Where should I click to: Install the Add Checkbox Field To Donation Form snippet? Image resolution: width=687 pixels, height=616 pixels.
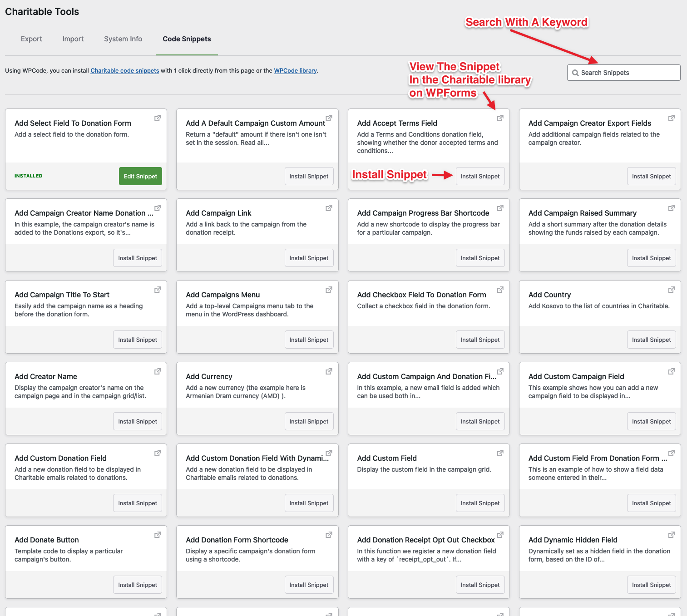tap(480, 340)
